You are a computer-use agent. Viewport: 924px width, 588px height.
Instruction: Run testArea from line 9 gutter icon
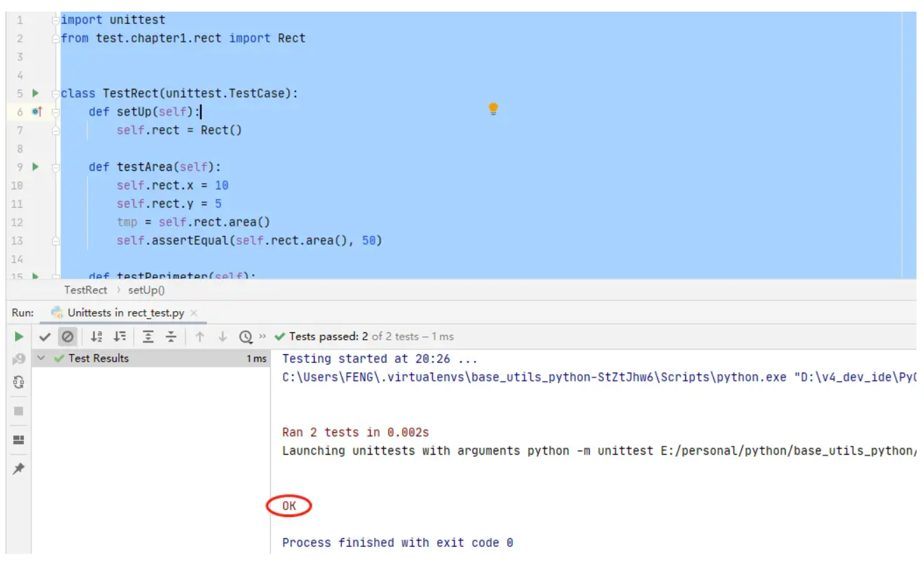pos(36,167)
